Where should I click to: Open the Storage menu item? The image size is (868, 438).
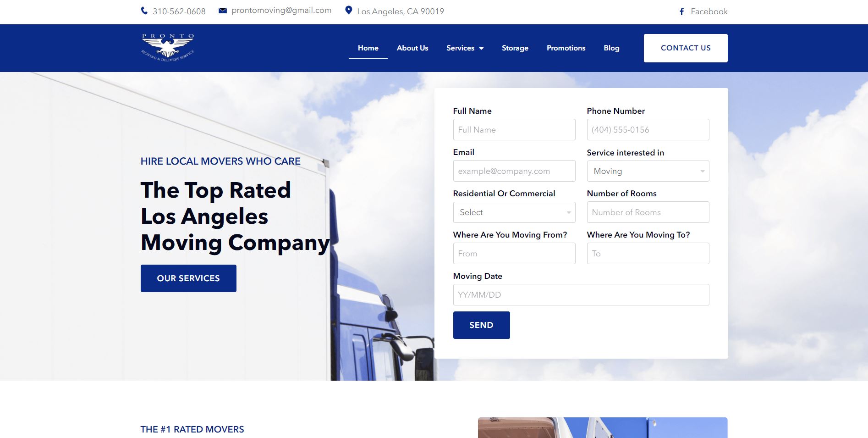pyautogui.click(x=515, y=48)
